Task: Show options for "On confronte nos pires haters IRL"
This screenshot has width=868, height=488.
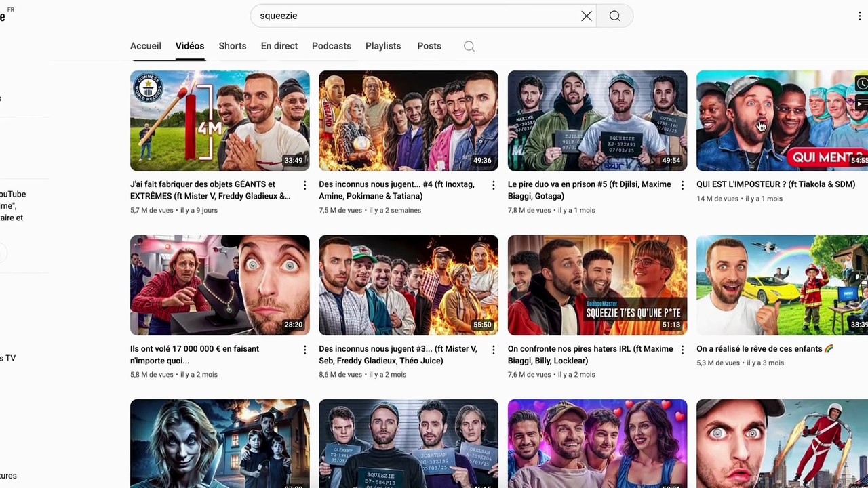Action: point(682,350)
